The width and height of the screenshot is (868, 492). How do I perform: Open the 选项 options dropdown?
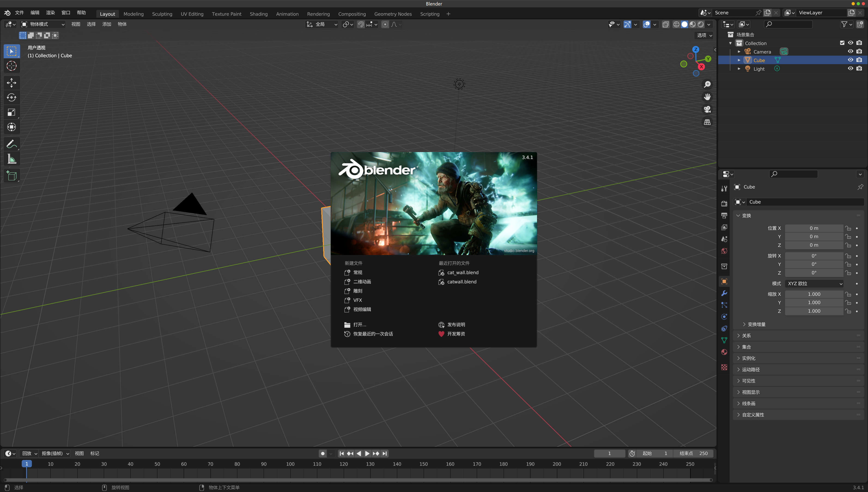click(x=704, y=35)
